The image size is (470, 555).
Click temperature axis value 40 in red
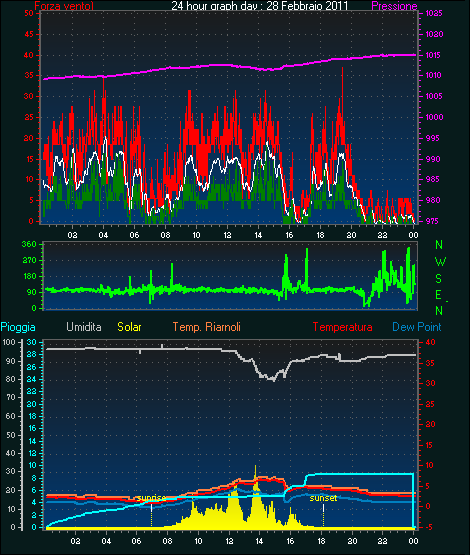coord(430,342)
